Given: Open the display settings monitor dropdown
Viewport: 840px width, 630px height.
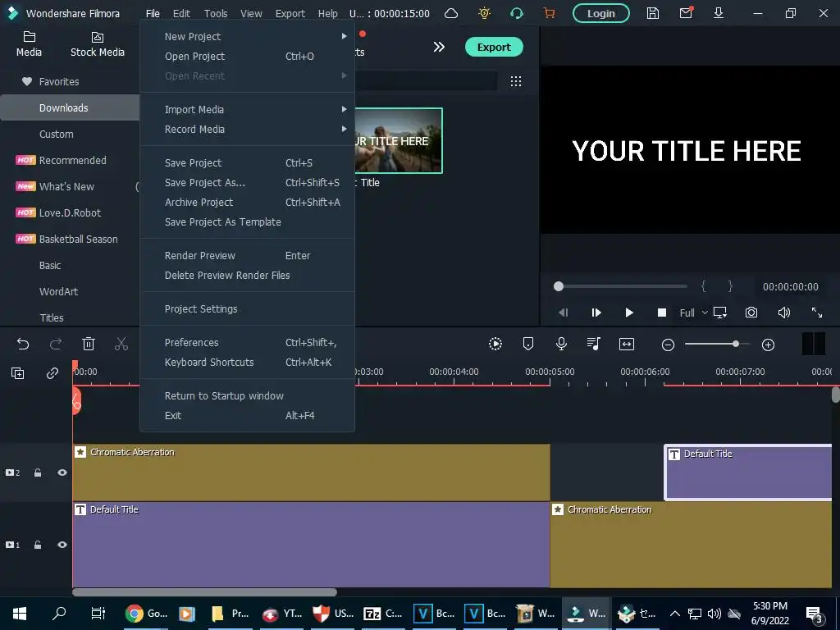Looking at the screenshot, I should (x=720, y=313).
